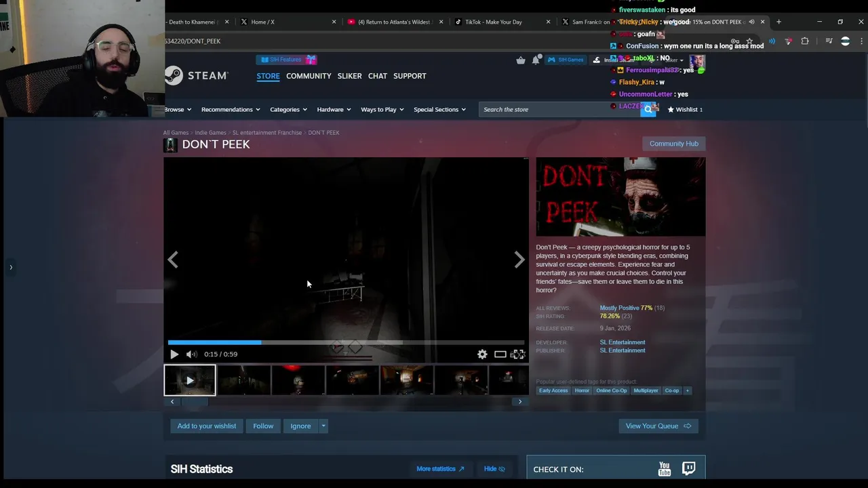
Task: Select the COMMUNITY menu item
Action: coord(309,76)
